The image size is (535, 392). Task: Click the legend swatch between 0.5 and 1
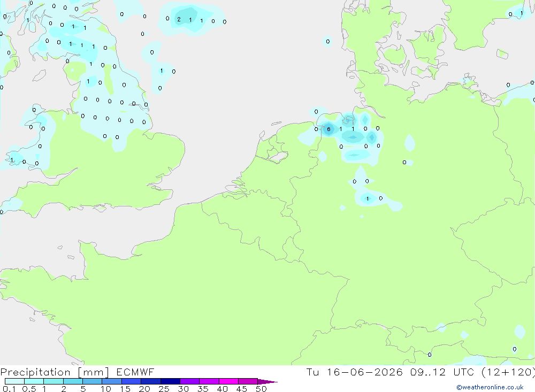coord(34,381)
